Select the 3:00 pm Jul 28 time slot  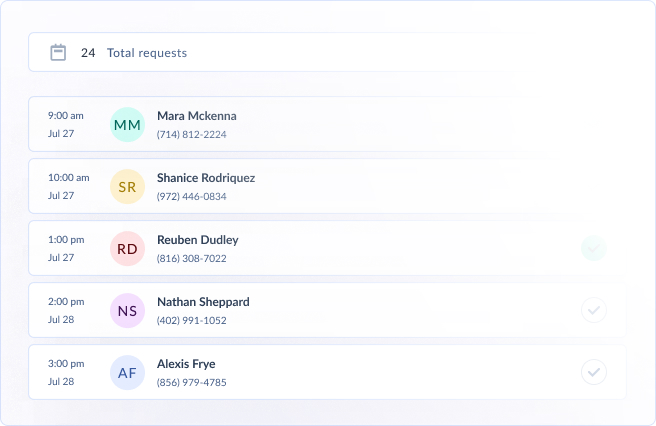tap(65, 373)
